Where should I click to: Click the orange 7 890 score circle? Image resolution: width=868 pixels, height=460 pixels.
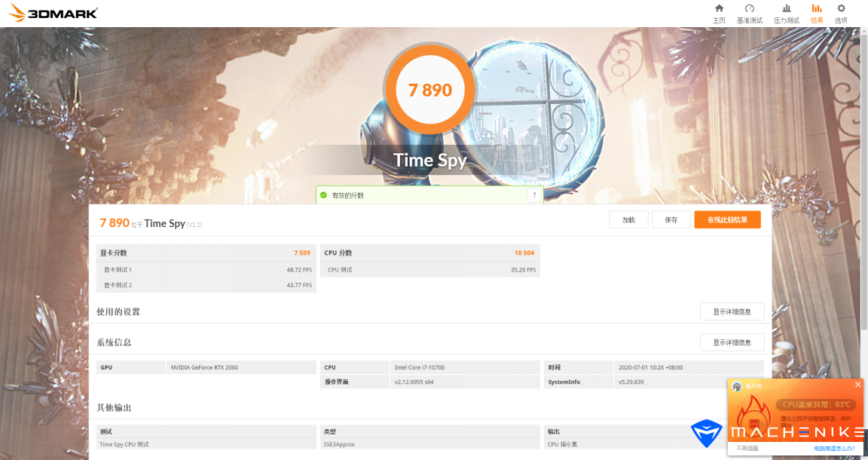(430, 90)
